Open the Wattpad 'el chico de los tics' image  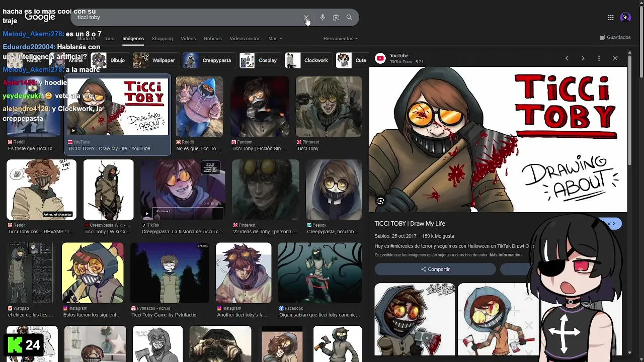(x=31, y=273)
